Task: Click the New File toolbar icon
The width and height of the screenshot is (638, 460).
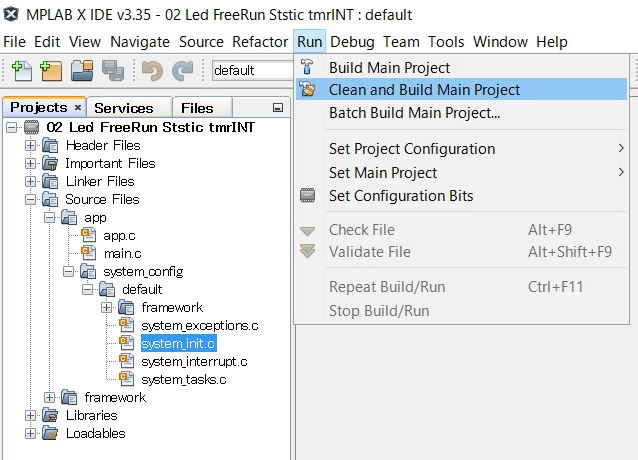Action: [22, 70]
